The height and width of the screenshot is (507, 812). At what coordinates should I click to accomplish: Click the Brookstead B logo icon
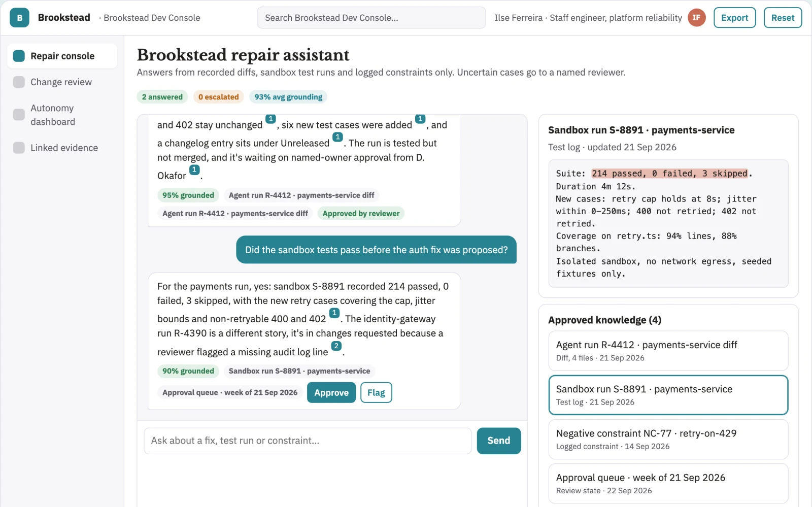(19, 18)
